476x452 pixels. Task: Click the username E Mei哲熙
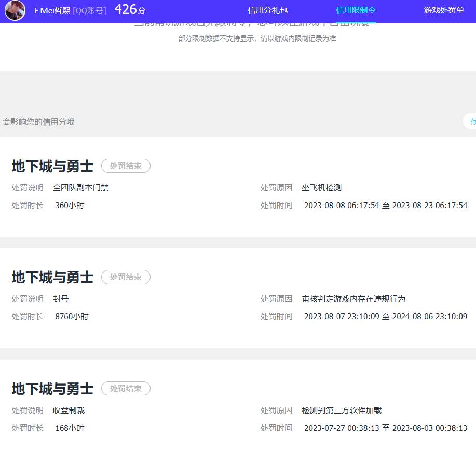click(x=52, y=11)
